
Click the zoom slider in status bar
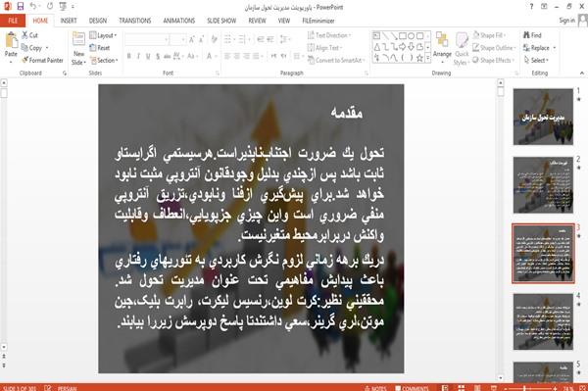[530, 388]
